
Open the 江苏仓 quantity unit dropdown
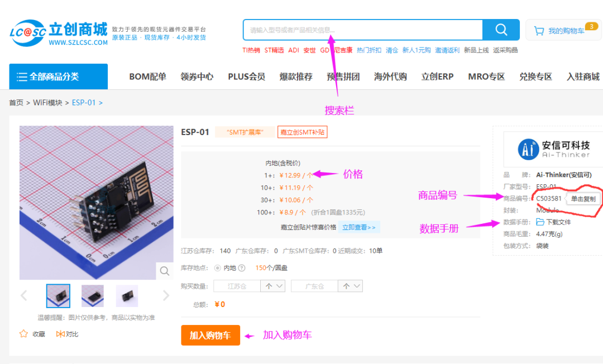[x=273, y=286]
